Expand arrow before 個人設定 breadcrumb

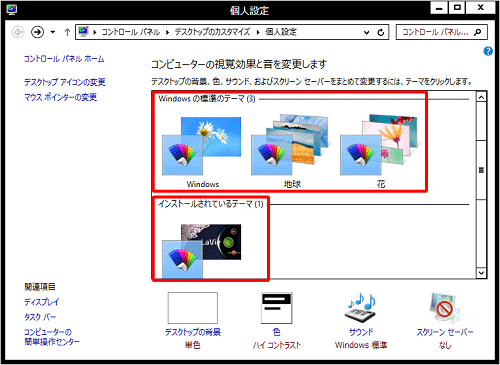click(x=258, y=32)
